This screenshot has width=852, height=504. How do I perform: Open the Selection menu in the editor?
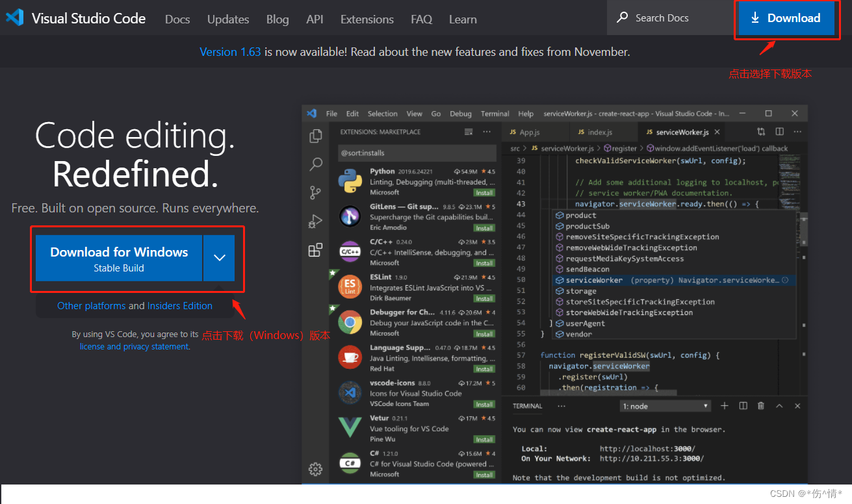(x=382, y=114)
